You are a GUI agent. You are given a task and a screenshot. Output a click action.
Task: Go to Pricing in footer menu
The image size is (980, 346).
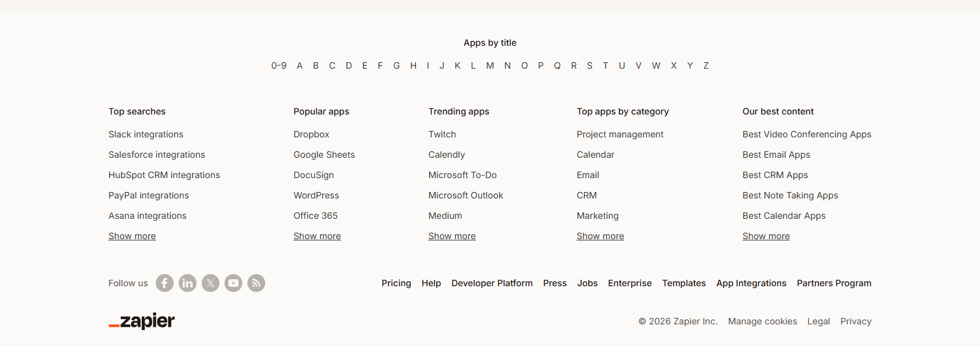(x=396, y=283)
